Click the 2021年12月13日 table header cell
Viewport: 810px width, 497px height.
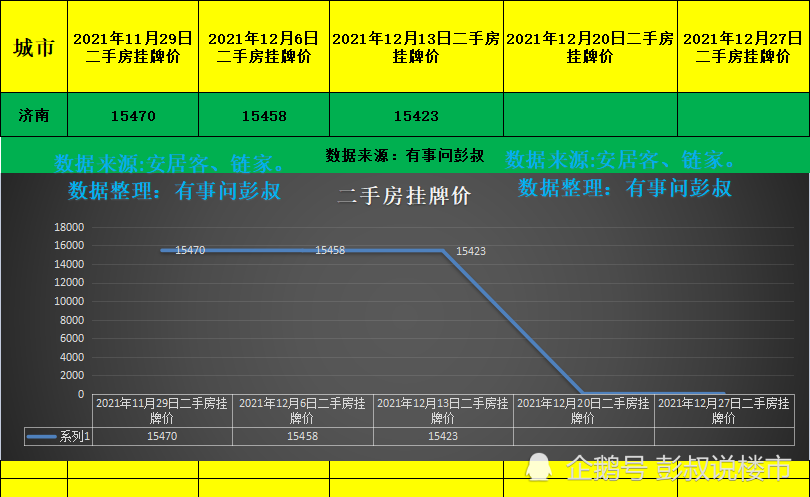(x=415, y=47)
